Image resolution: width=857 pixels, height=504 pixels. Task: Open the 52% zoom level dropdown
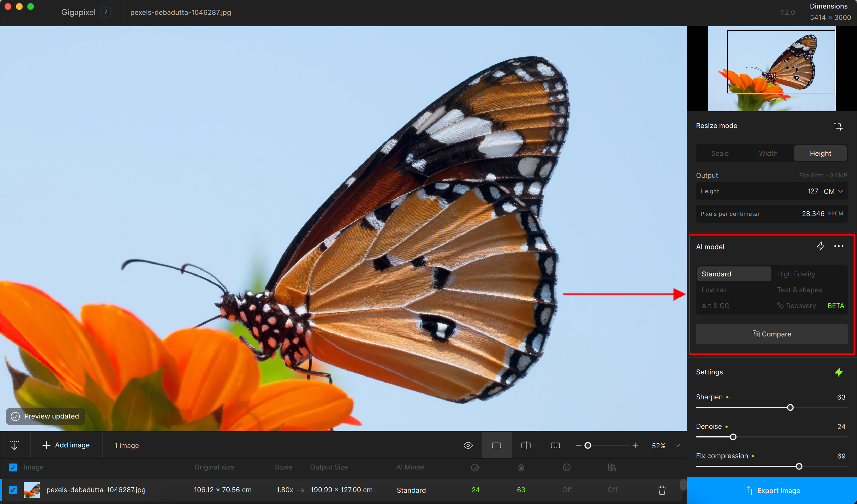pos(677,445)
